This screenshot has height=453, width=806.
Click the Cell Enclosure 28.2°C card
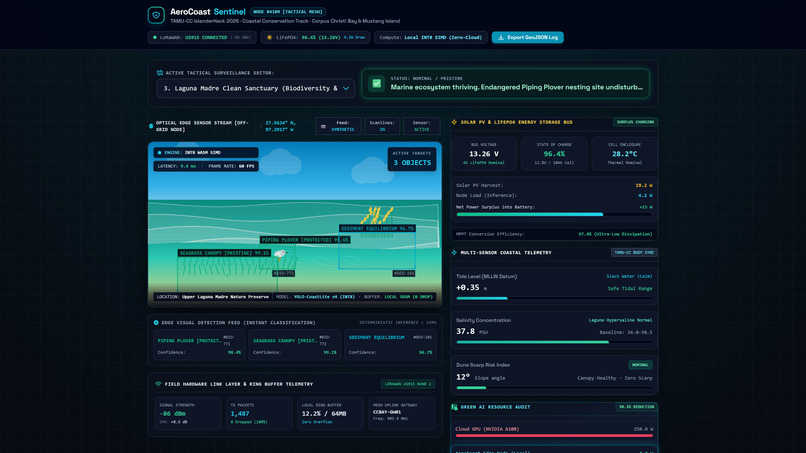(625, 154)
